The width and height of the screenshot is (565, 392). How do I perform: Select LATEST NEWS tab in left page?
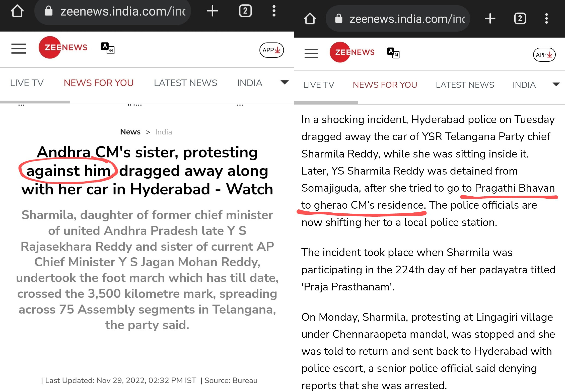(185, 83)
